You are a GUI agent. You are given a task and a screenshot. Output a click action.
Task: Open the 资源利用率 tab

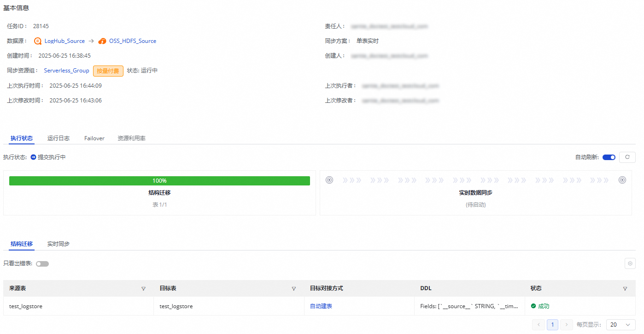[132, 138]
